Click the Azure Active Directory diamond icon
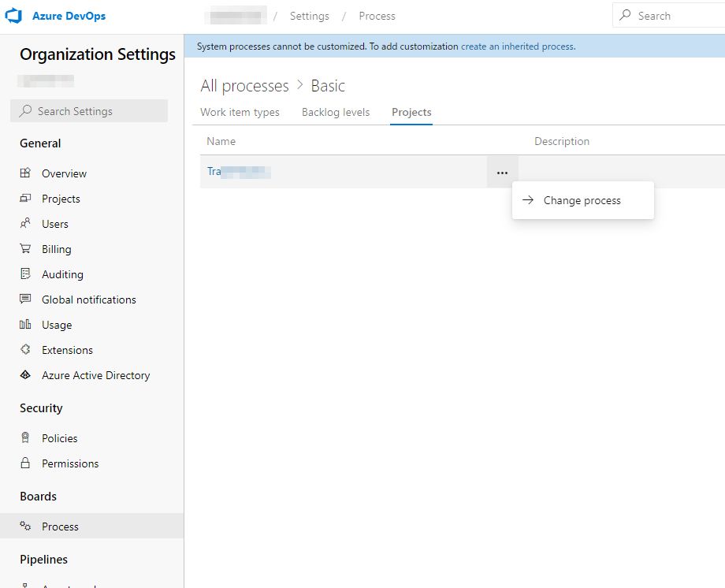725x588 pixels. [25, 374]
